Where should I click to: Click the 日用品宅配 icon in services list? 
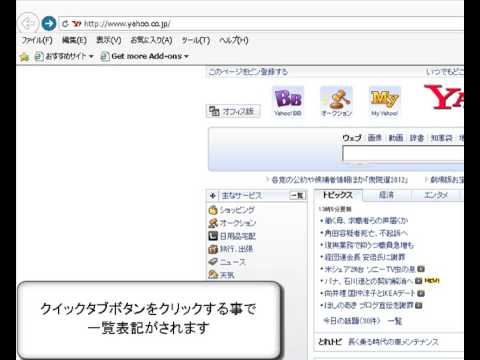pos(213,236)
